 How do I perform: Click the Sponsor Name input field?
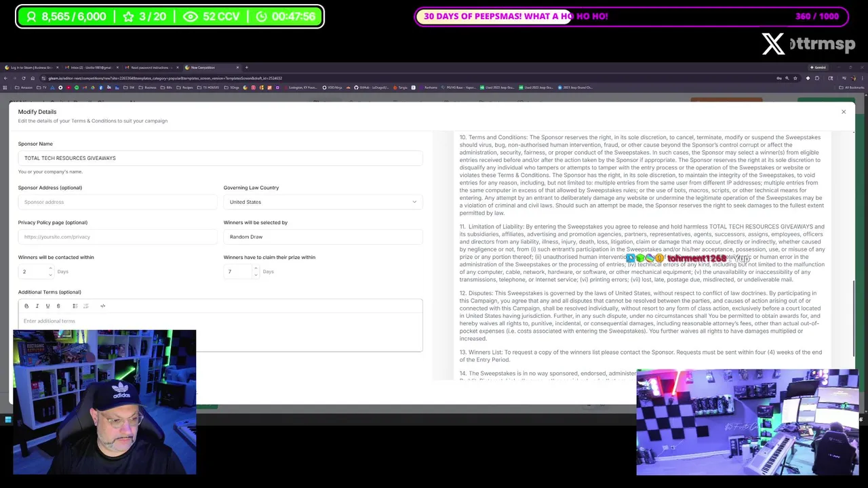click(x=220, y=158)
